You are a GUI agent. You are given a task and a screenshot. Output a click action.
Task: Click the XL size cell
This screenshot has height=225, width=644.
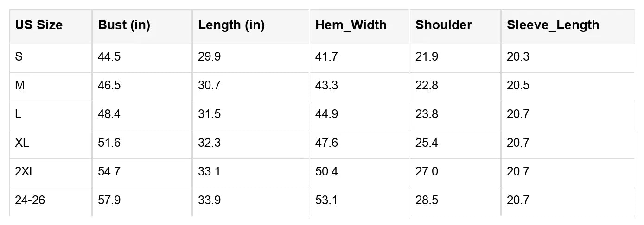pos(22,143)
